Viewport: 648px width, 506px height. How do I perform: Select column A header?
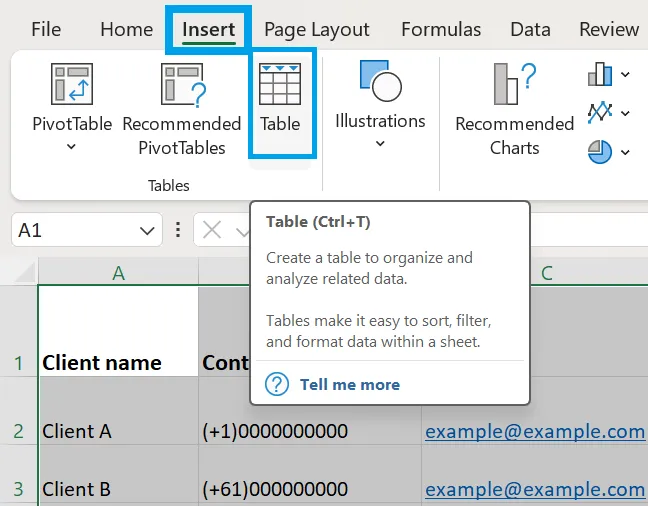point(118,272)
